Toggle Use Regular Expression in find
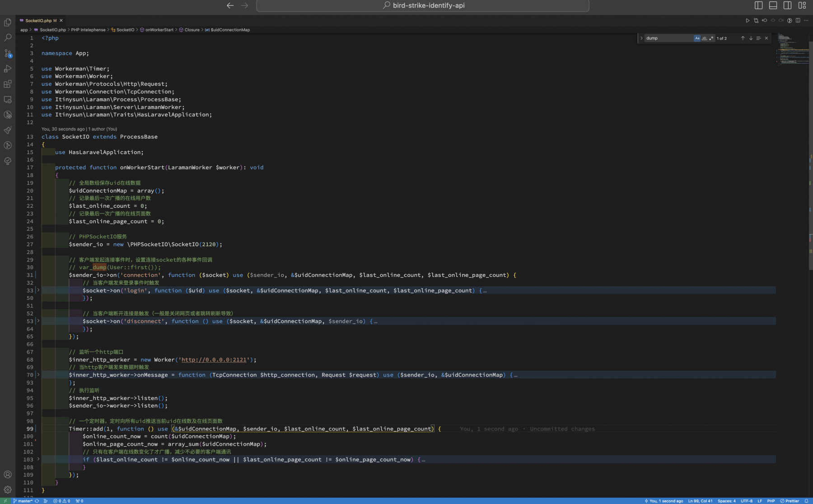Screen dimensions: 813x504 711,38
